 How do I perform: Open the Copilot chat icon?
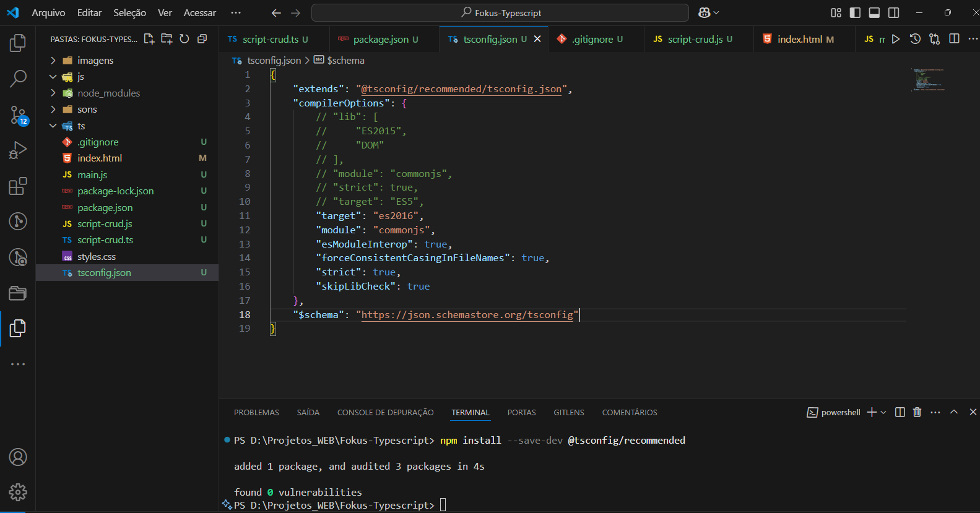coord(705,12)
